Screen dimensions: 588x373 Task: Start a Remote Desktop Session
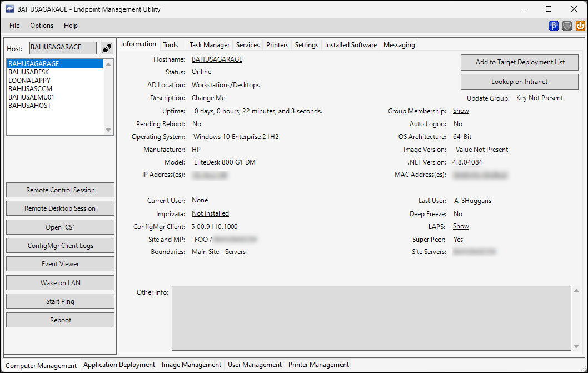(61, 208)
